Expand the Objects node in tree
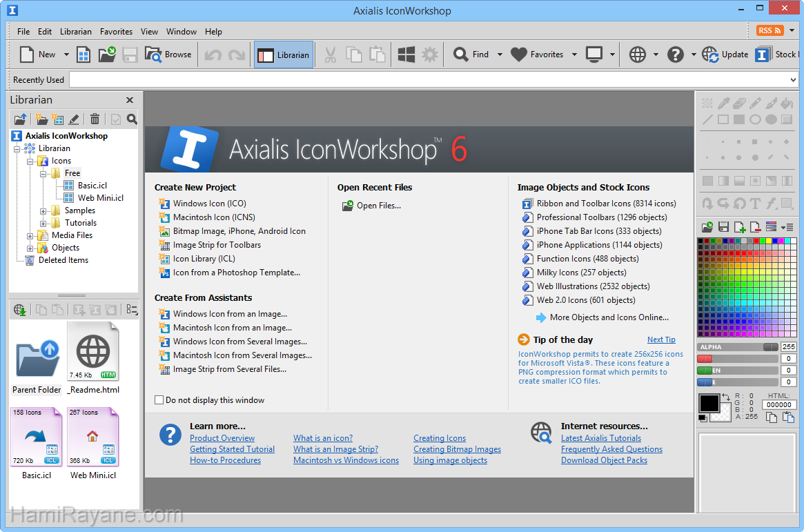Image resolution: width=804 pixels, height=532 pixels. click(x=30, y=248)
